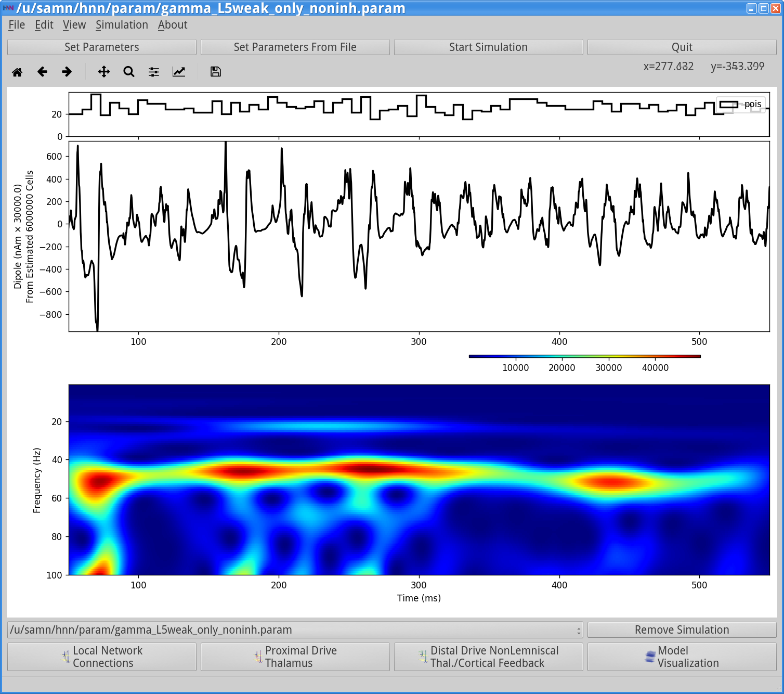Click the Set Parameters button
The width and height of the screenshot is (784, 694).
(102, 47)
